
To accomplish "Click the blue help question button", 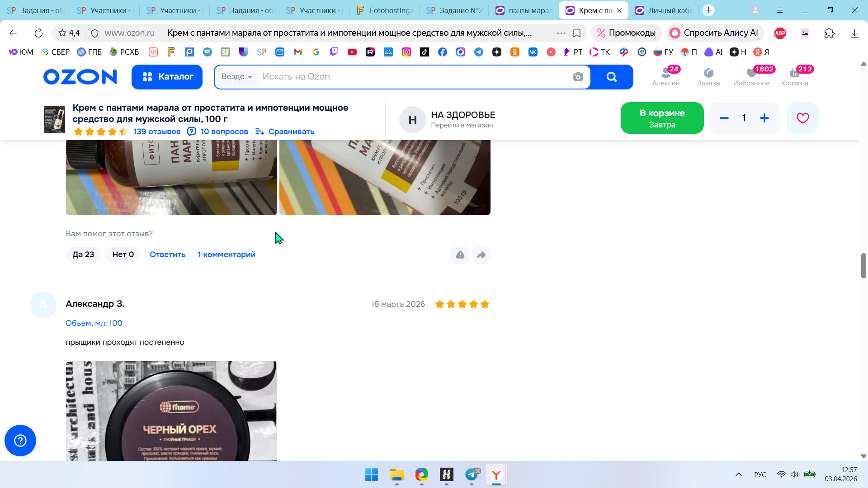I will click(20, 441).
